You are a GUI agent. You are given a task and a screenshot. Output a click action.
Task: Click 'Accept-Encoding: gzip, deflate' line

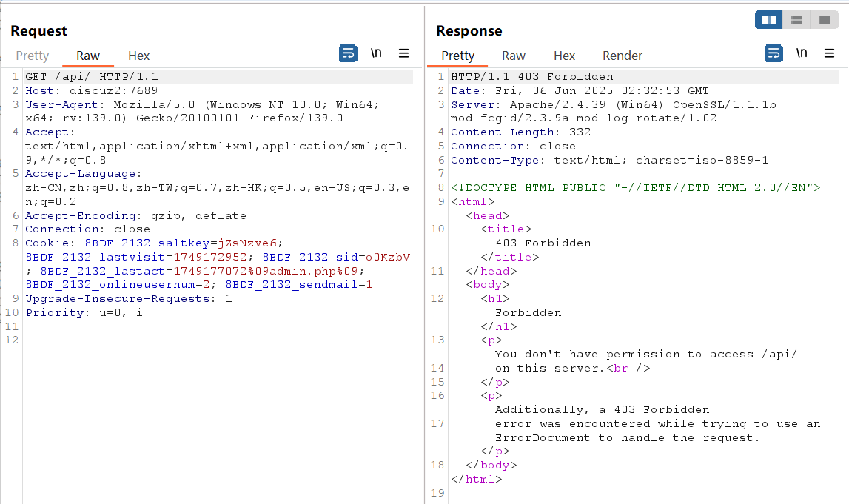[135, 215]
